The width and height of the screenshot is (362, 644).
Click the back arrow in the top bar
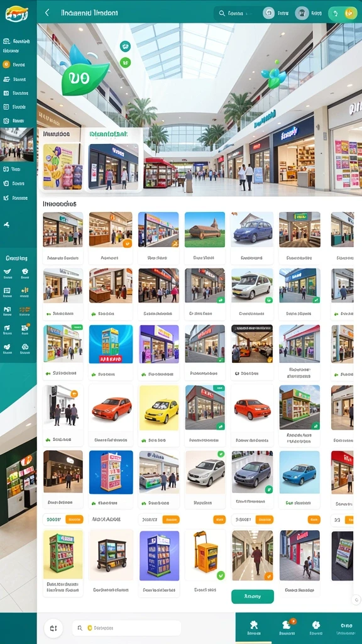click(47, 13)
